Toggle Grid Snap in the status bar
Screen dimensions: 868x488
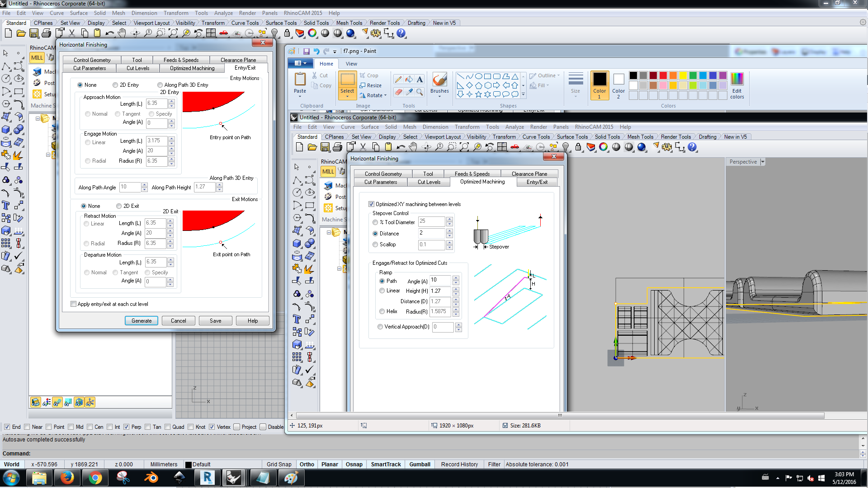pyautogui.click(x=279, y=465)
